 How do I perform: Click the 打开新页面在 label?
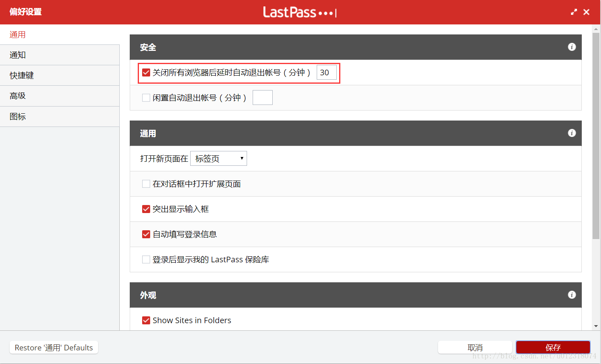click(x=164, y=159)
